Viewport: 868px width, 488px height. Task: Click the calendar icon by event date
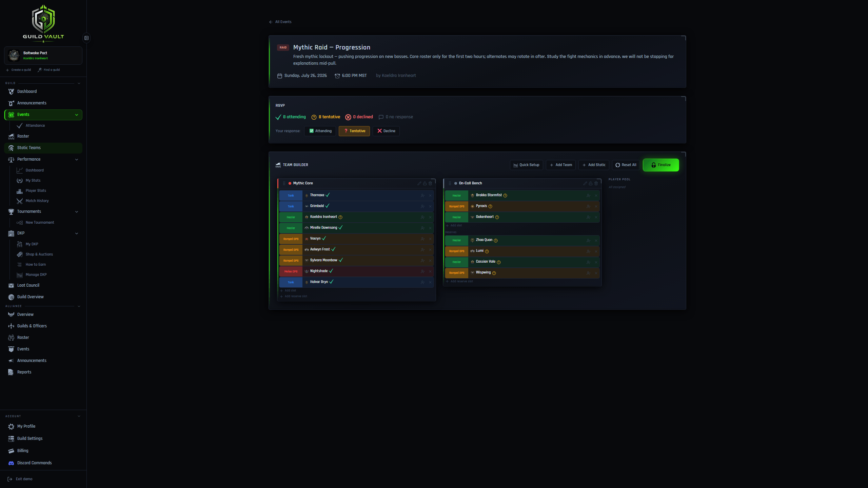[x=280, y=76]
